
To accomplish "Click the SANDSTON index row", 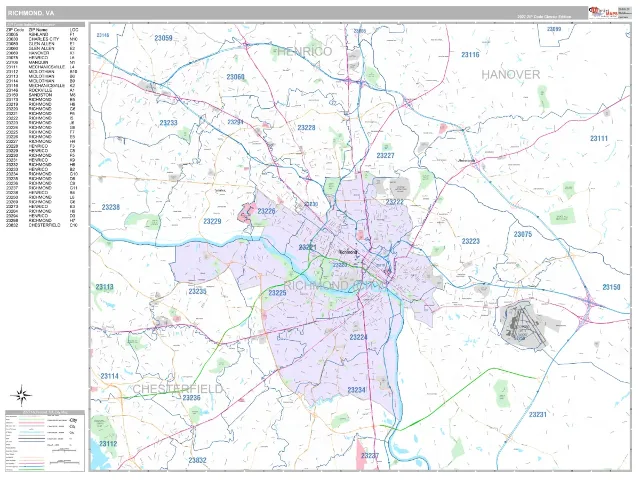I will 42,95.
